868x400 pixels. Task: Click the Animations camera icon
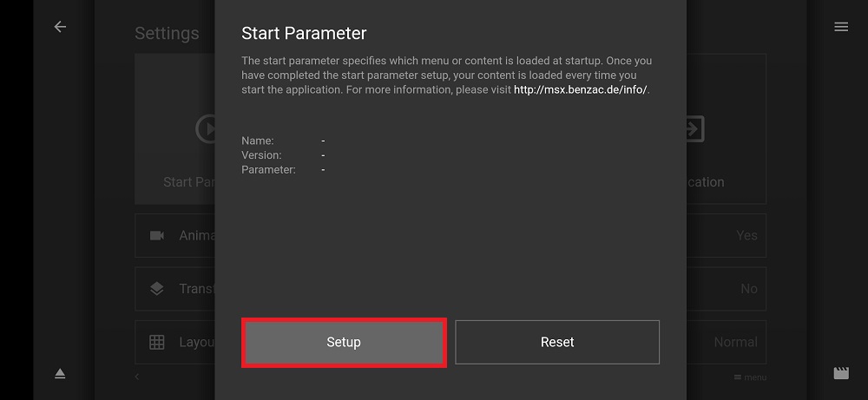(156, 236)
